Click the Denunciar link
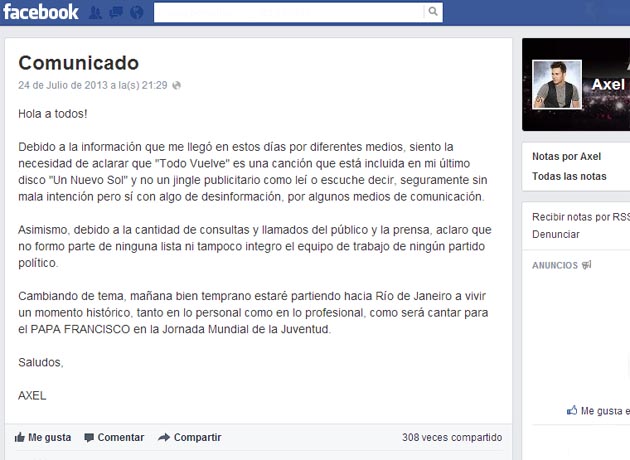 pos(556,234)
